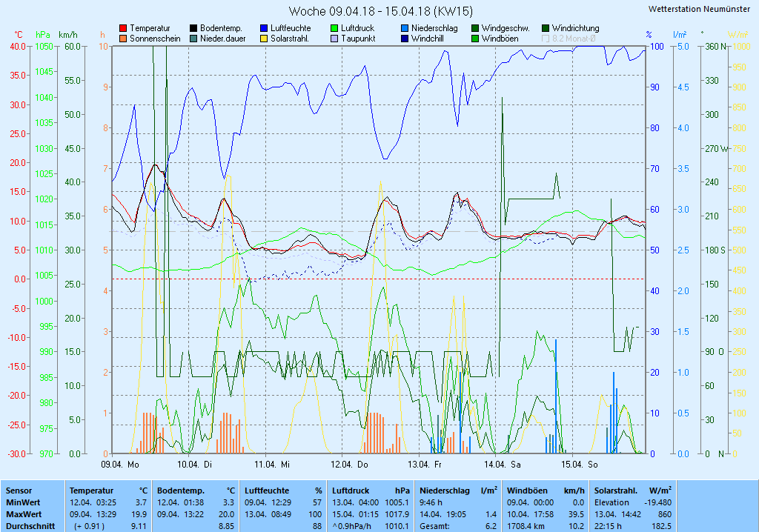This screenshot has width=759, height=532.
Task: Select the 14.04. Sa date label
Action: (x=502, y=465)
